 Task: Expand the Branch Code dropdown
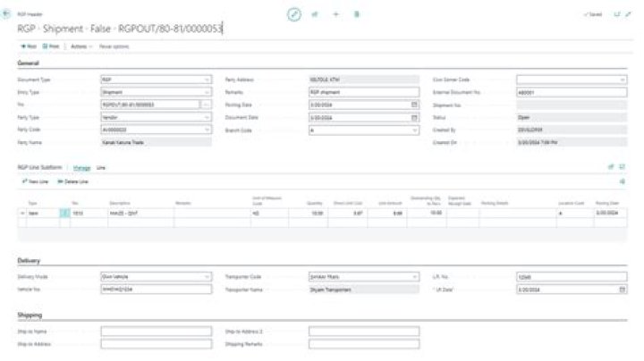pyautogui.click(x=414, y=130)
